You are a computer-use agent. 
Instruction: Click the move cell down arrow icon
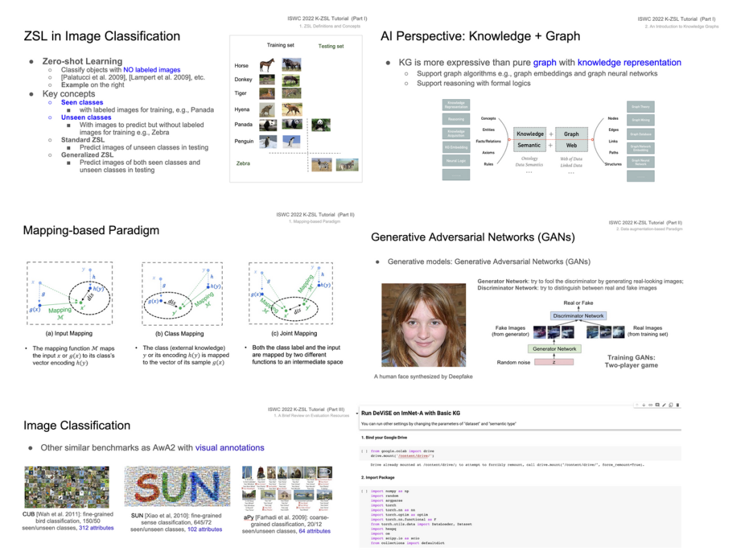[644, 405]
